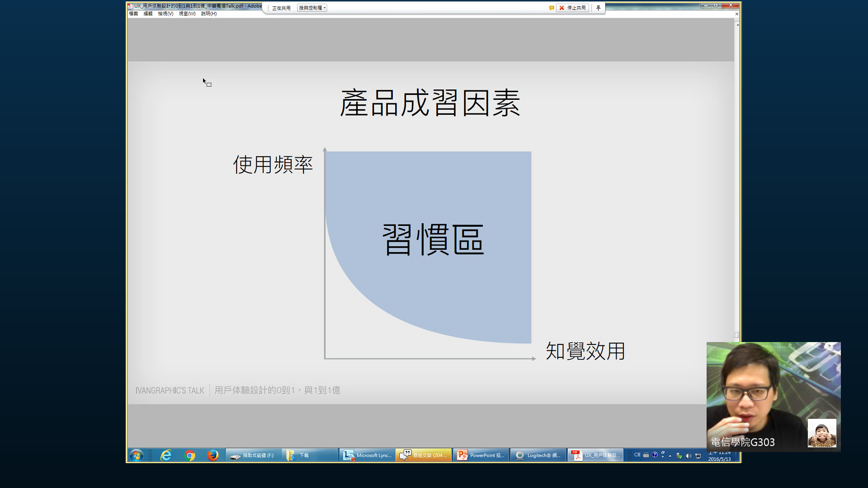Click the vertical scrollbar of the PDF
Image resolution: width=868 pixels, height=488 pixels.
(737, 335)
